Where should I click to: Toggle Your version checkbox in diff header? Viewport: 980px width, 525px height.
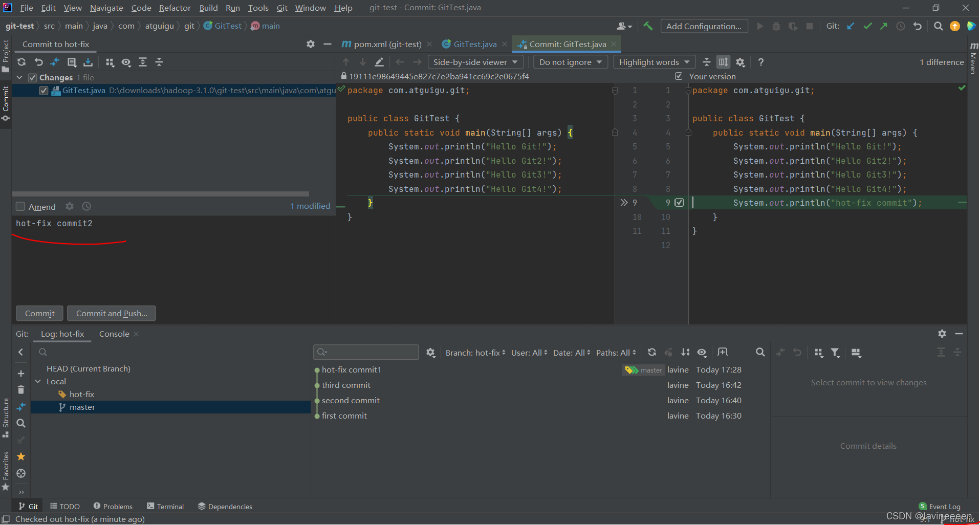click(x=679, y=76)
